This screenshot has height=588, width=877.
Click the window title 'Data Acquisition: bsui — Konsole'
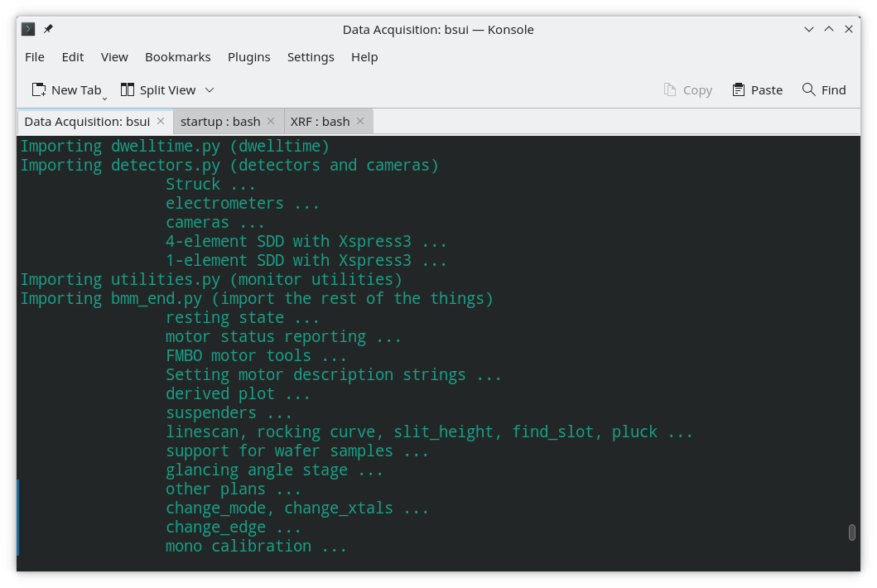(x=438, y=30)
